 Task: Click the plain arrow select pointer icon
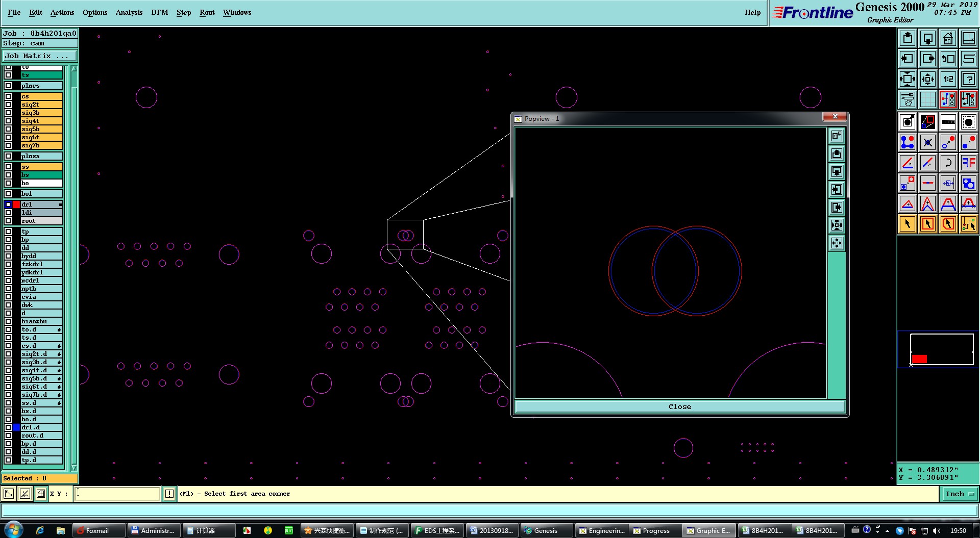pyautogui.click(x=908, y=224)
